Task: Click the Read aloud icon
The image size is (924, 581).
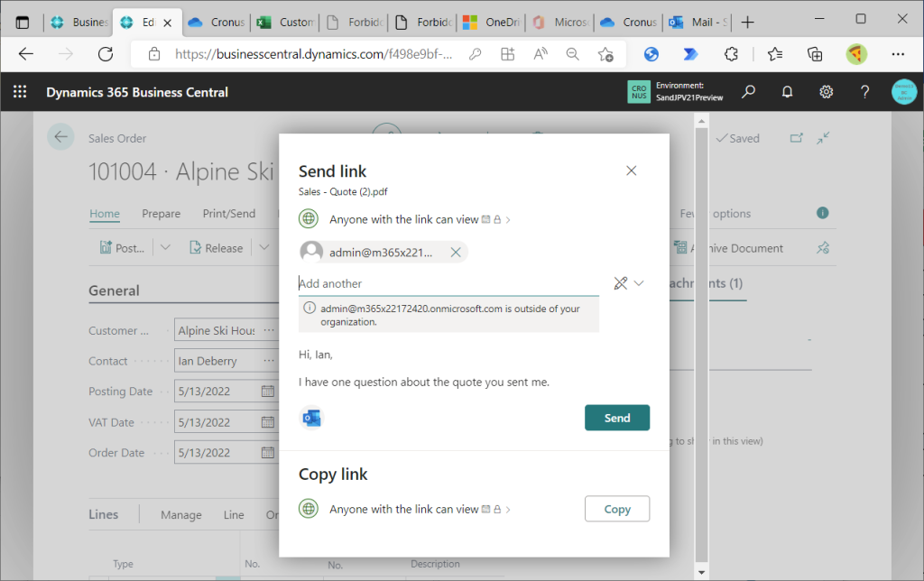Action: 541,54
